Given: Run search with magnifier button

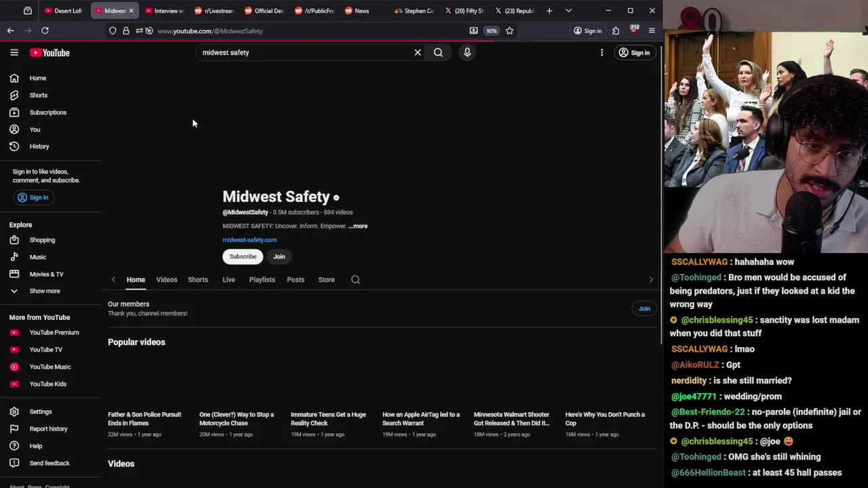Looking at the screenshot, I should coord(438,52).
